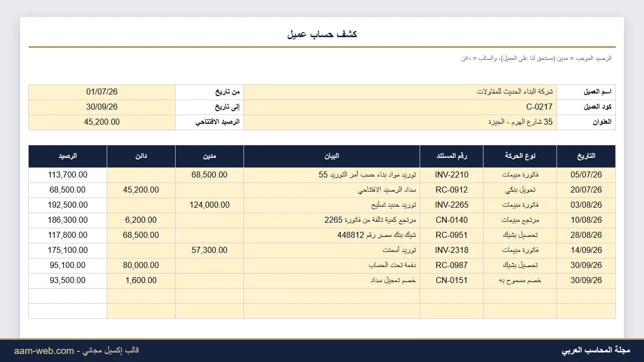644x362 pixels.
Task: Click the description 'توريد حديد تسليح'
Action: (x=393, y=205)
